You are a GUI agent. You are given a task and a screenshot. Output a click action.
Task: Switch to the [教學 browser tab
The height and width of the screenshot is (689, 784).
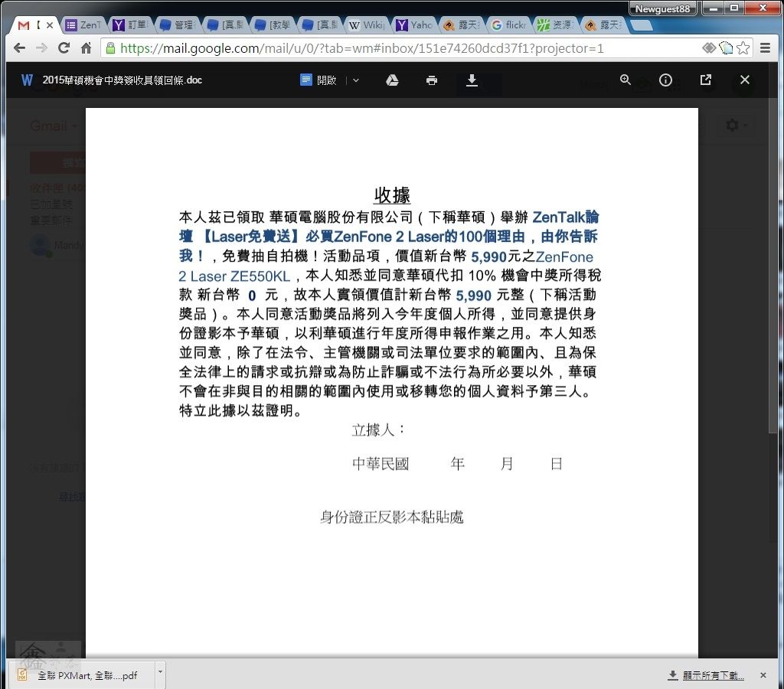point(273,25)
